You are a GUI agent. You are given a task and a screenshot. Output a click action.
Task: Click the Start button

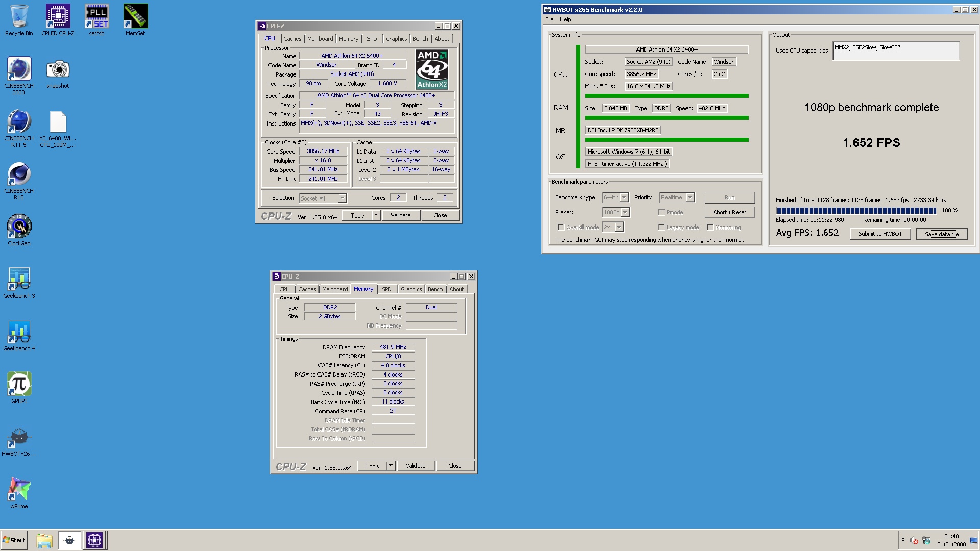[14, 540]
